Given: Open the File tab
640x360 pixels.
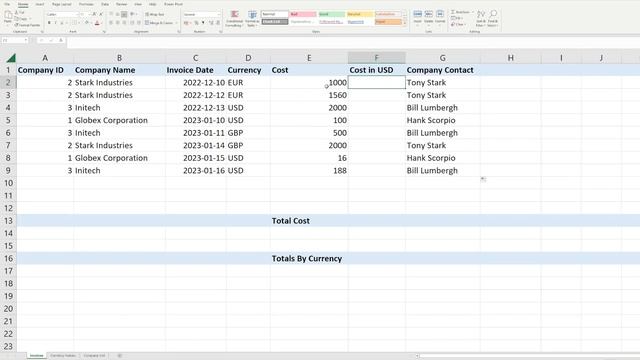Looking at the screenshot, I should [7, 4].
